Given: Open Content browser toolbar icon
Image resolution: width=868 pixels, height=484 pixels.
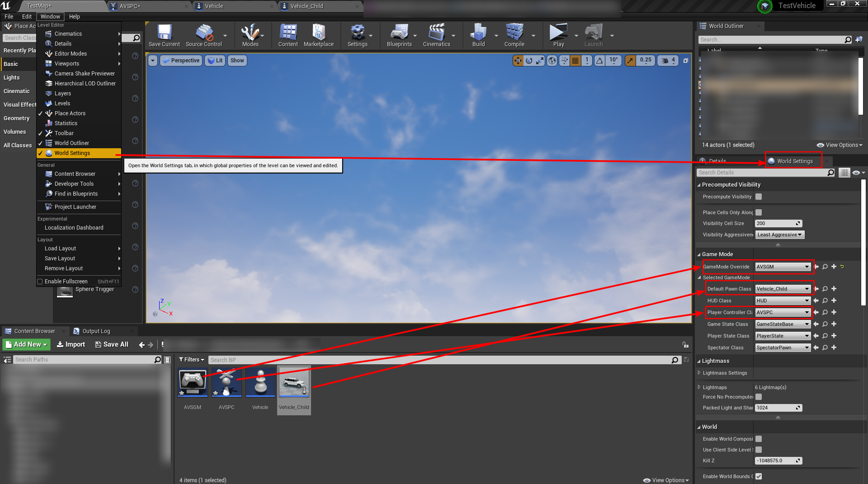Looking at the screenshot, I should point(288,36).
